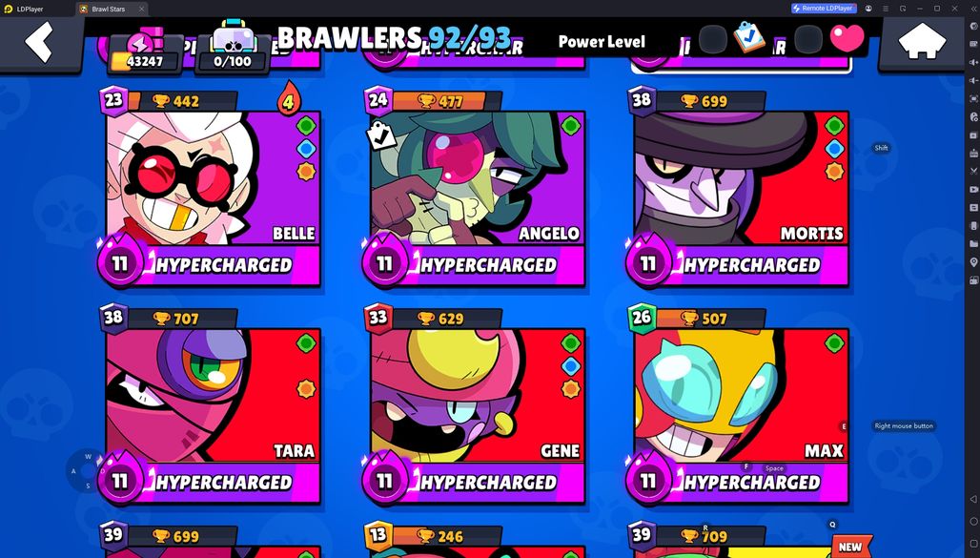Tap Angelo's quest tag checkmark icon
This screenshot has height=558, width=980.
[380, 135]
